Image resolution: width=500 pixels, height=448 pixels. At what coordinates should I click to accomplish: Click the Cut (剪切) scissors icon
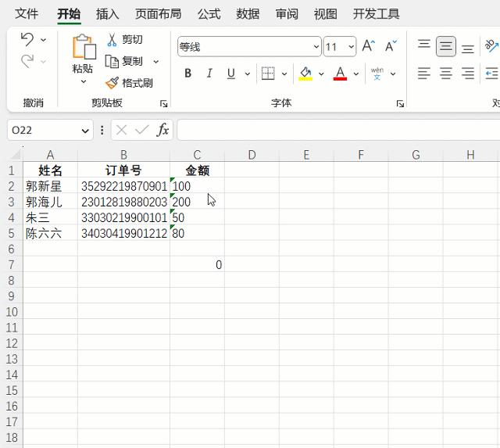[x=112, y=40]
